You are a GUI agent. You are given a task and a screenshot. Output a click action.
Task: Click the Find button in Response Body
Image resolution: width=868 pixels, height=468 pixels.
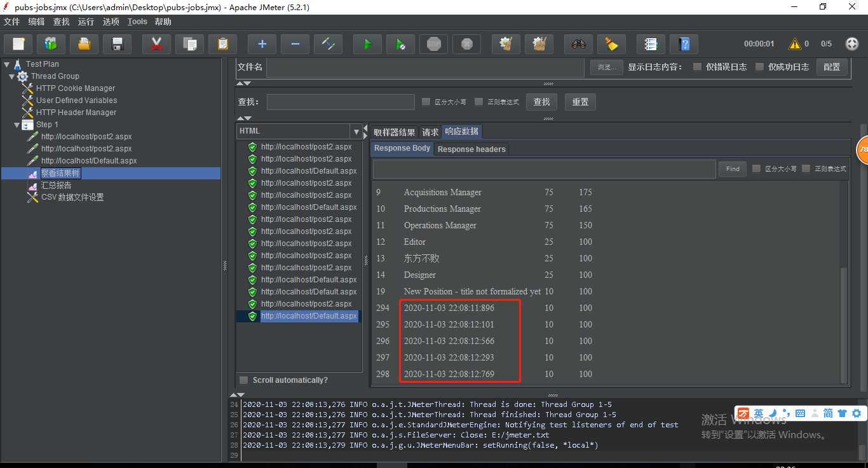coord(733,169)
